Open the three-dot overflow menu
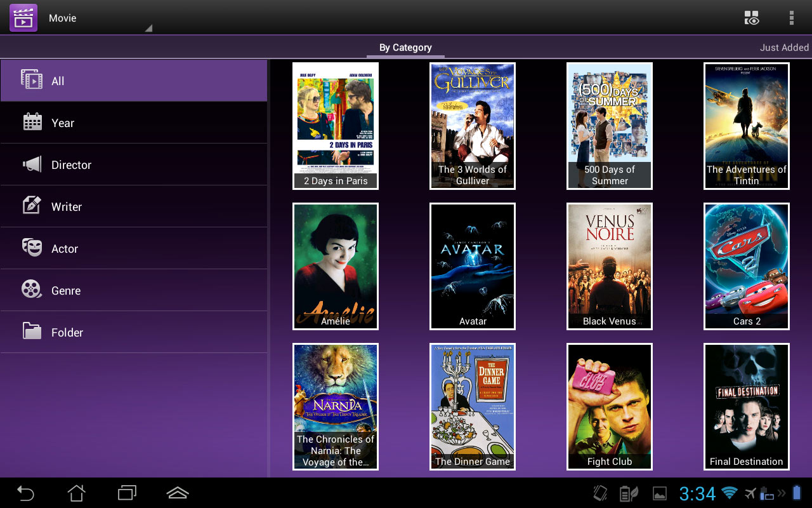The height and width of the screenshot is (508, 812). click(791, 18)
